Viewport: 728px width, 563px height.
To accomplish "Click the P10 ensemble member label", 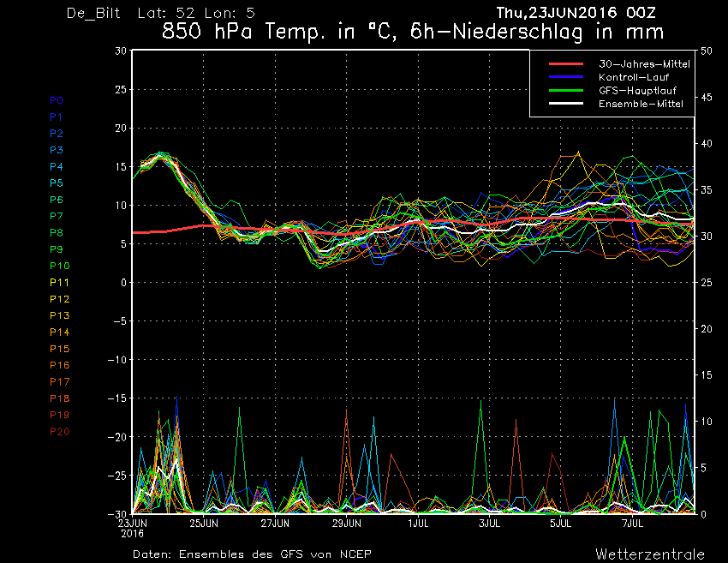I will (59, 266).
